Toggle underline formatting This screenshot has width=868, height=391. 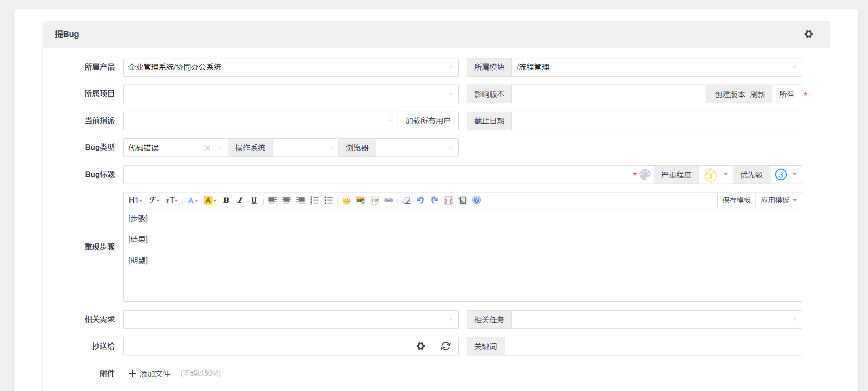(x=254, y=200)
